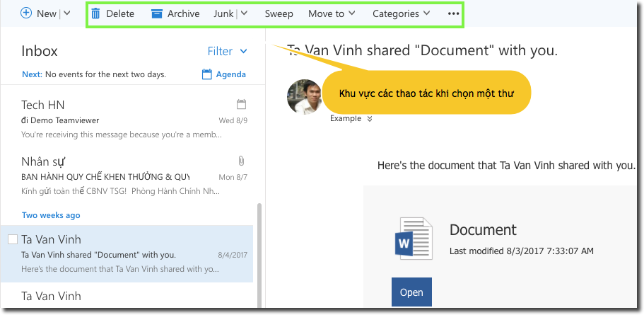Open the Filter dropdown in Inbox
The width and height of the screenshot is (644, 315).
point(227,51)
